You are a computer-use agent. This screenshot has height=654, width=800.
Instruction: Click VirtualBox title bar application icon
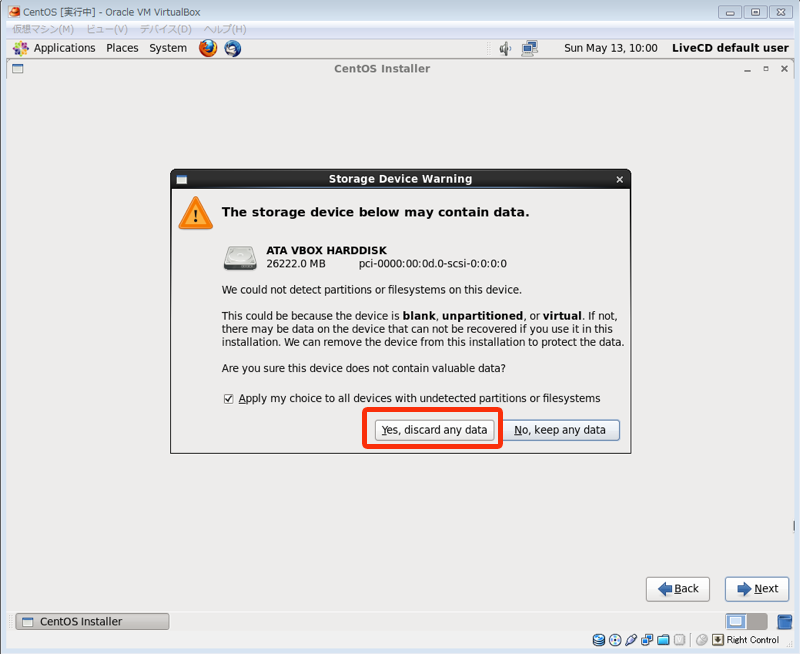[14, 12]
